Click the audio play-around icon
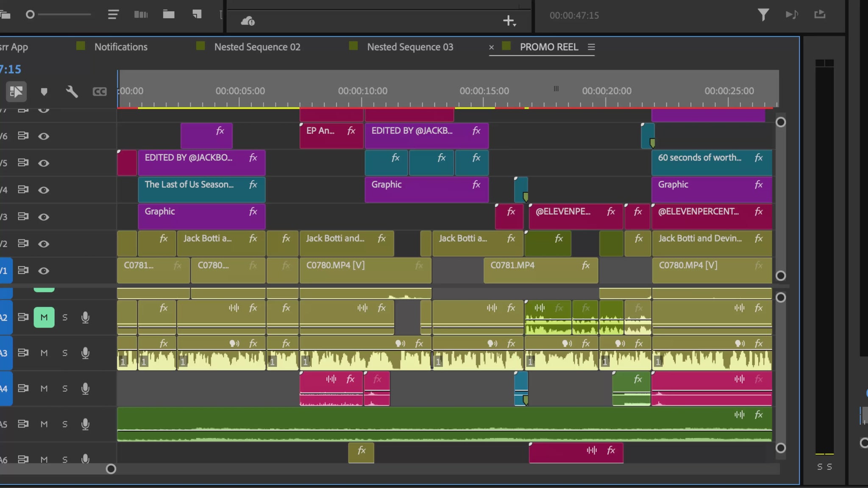Screen dimensions: 868x488 click(791, 15)
